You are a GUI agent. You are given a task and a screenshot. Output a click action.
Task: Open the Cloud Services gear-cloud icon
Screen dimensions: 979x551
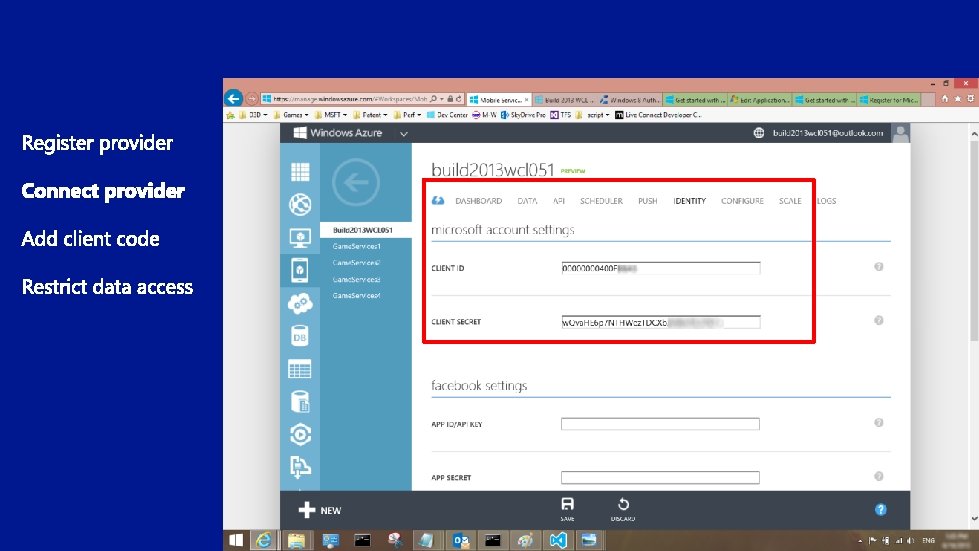click(x=300, y=303)
